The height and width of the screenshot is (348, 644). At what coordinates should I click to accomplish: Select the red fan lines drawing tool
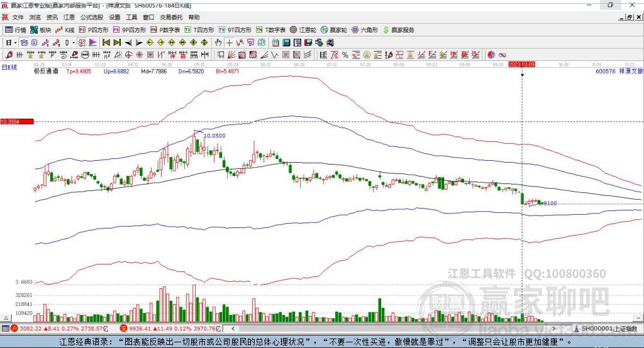[231, 55]
